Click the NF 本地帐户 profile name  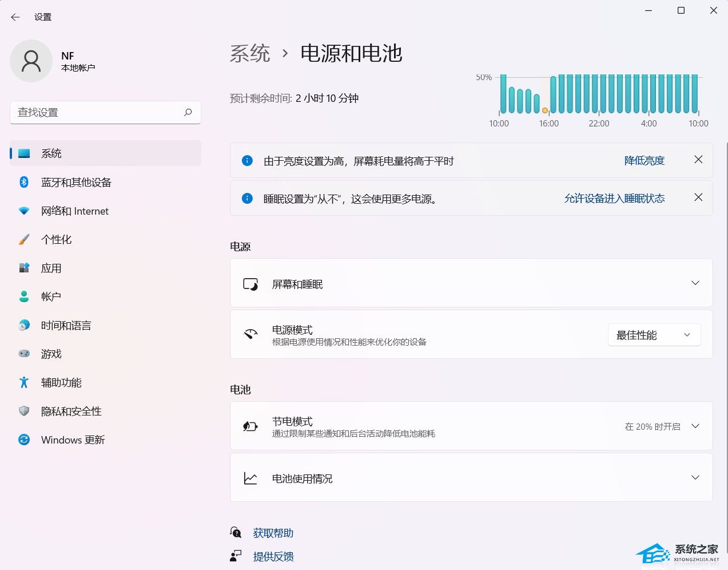click(78, 61)
